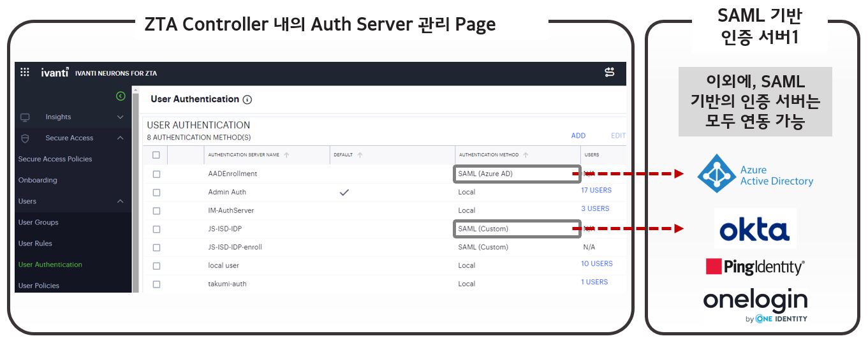Open the 3 USERS link
Image resolution: width=868 pixels, height=343 pixels.
595,209
